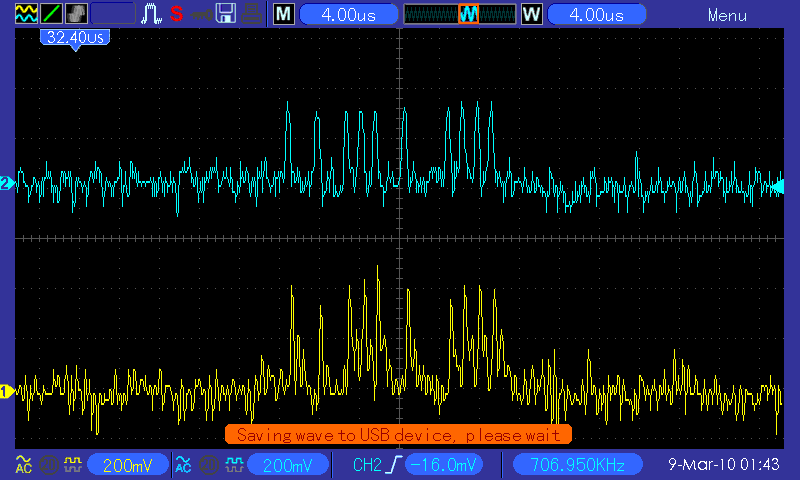Click the CH1 20 MHz bandwidth limit icon
The height and width of the screenshot is (480, 800).
pos(48,465)
